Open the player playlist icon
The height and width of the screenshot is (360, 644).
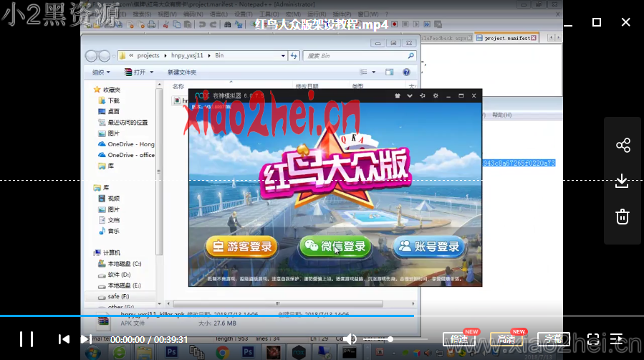point(617,339)
